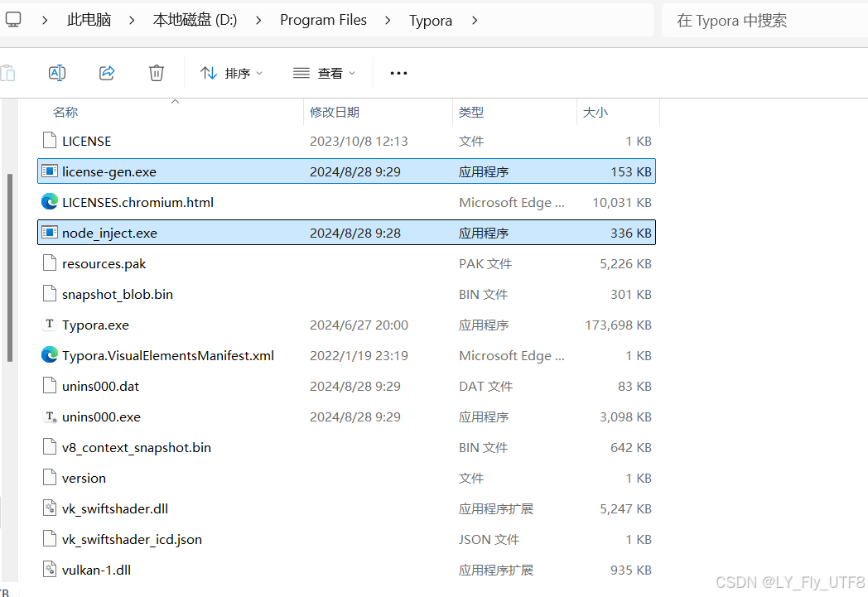The width and height of the screenshot is (868, 597).
Task: Select vulkan-1.dll file name
Action: click(x=96, y=570)
